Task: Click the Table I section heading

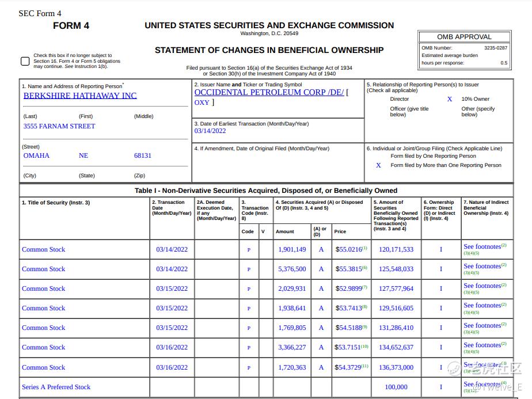Action: click(x=266, y=191)
